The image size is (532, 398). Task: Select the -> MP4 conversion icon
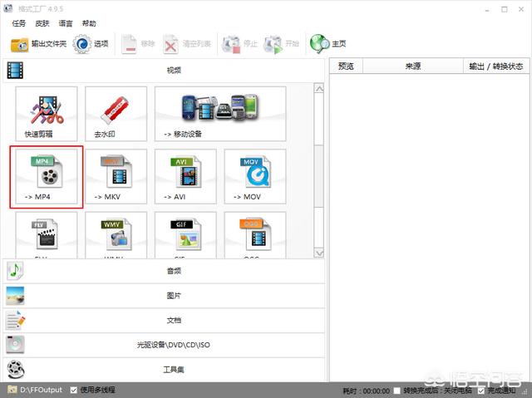point(47,175)
